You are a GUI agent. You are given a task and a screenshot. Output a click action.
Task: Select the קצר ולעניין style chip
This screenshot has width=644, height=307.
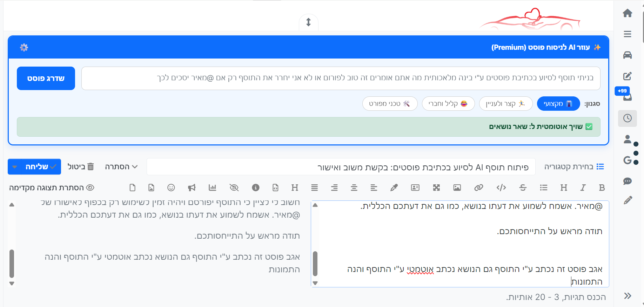tap(506, 104)
